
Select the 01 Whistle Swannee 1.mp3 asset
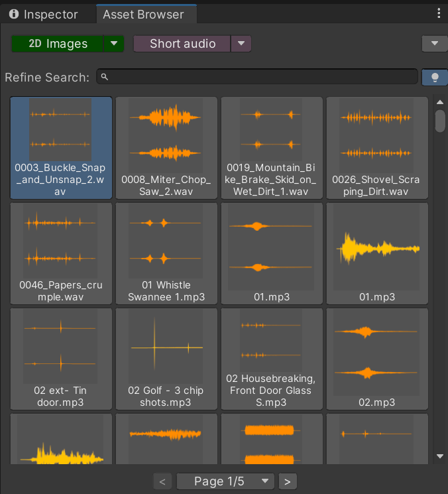(x=166, y=253)
